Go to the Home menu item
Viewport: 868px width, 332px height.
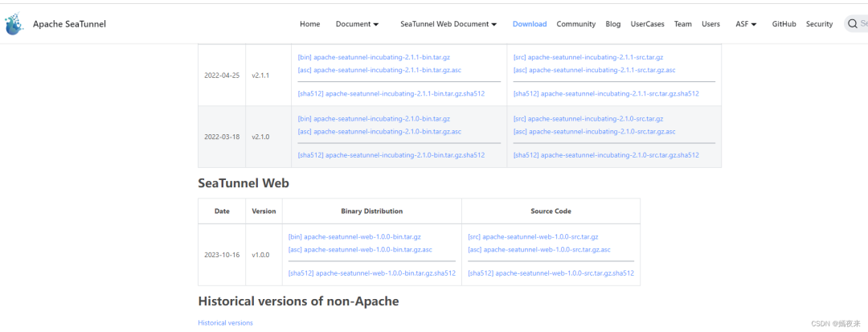(x=309, y=24)
